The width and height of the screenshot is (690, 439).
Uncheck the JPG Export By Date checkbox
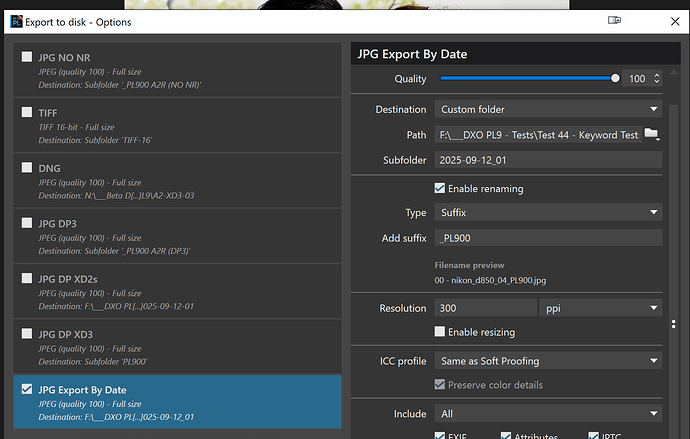click(26, 389)
